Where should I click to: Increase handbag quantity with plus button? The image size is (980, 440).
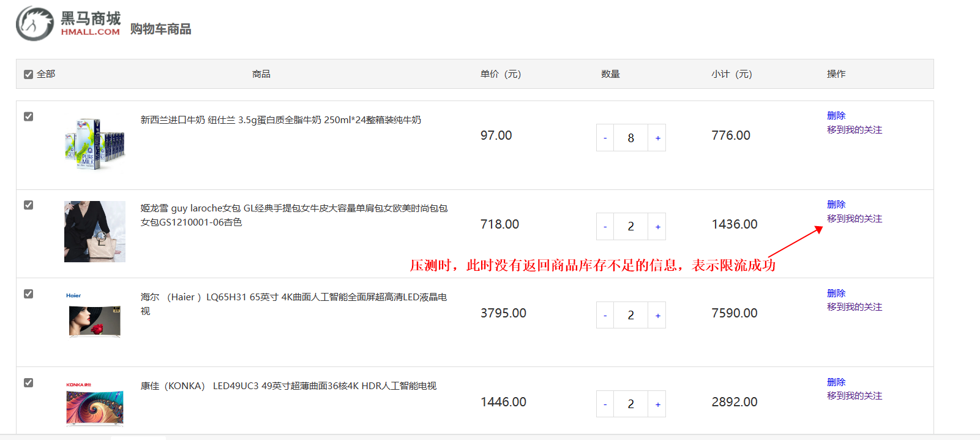click(x=657, y=227)
